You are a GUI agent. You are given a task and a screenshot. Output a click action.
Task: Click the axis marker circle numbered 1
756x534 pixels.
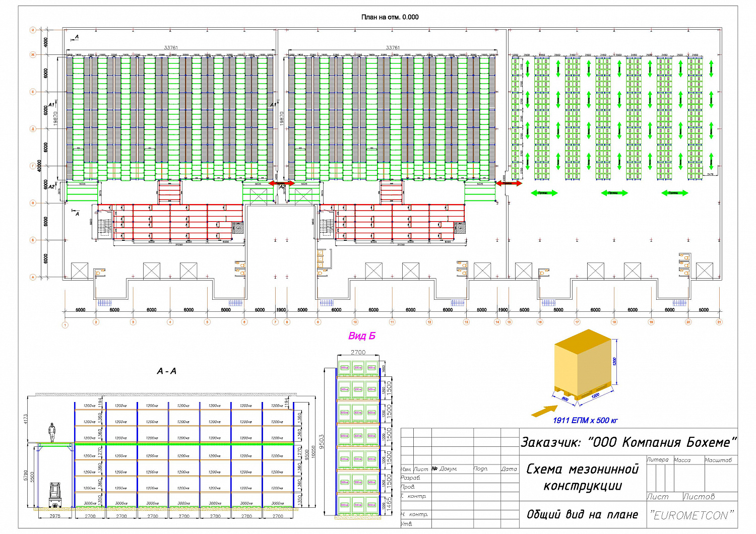pos(65,325)
